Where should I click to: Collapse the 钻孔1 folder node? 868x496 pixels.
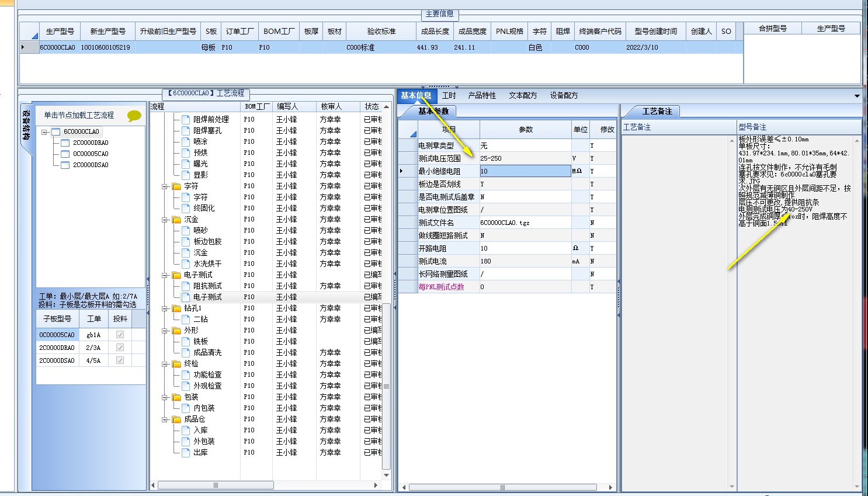pyautogui.click(x=165, y=308)
